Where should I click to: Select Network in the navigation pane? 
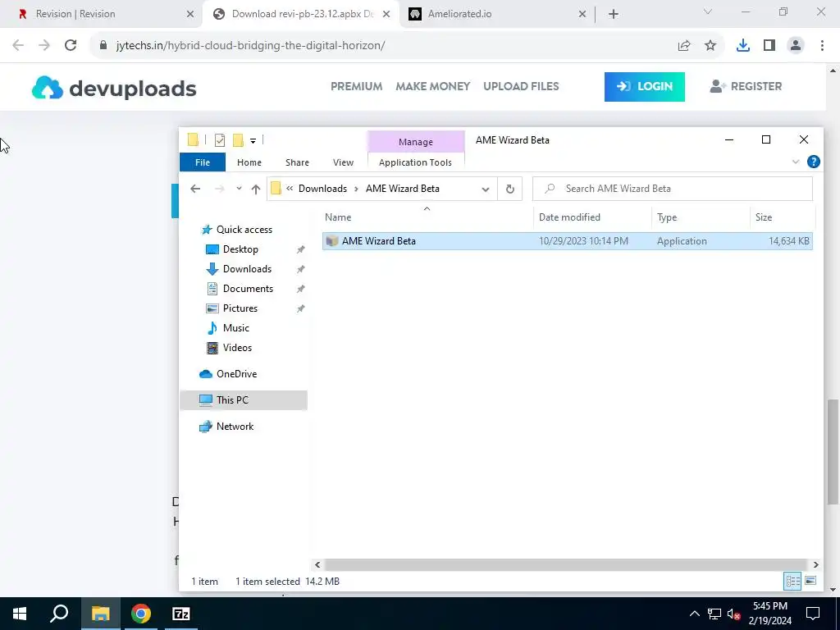[x=235, y=427]
